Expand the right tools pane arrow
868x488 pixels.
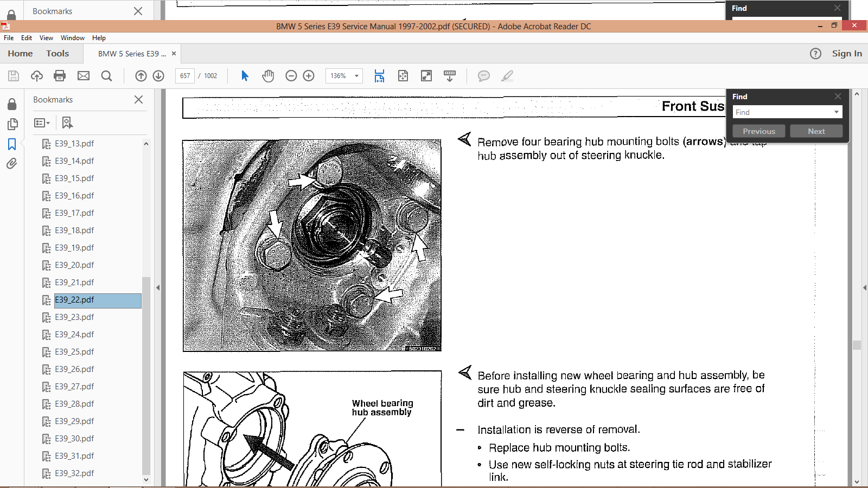click(x=864, y=288)
